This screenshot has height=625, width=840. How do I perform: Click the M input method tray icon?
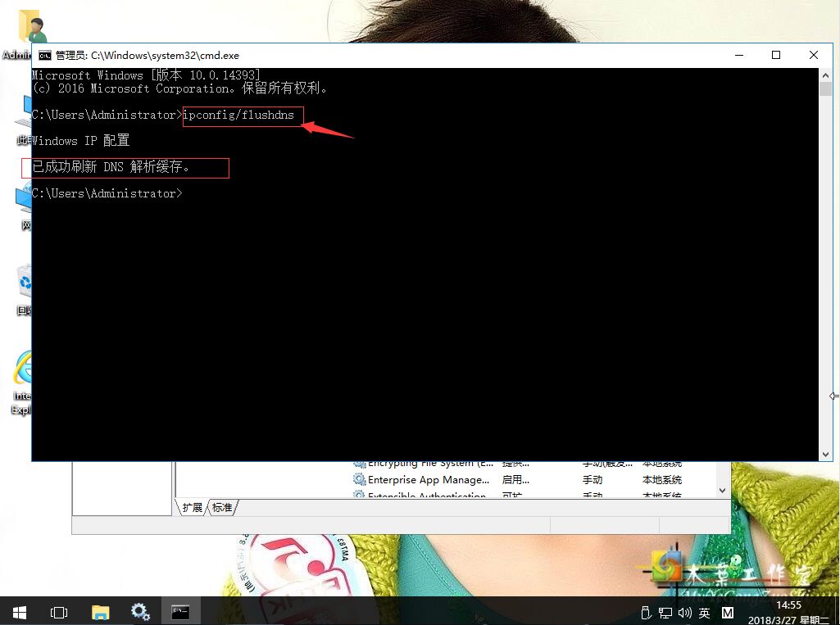click(728, 612)
